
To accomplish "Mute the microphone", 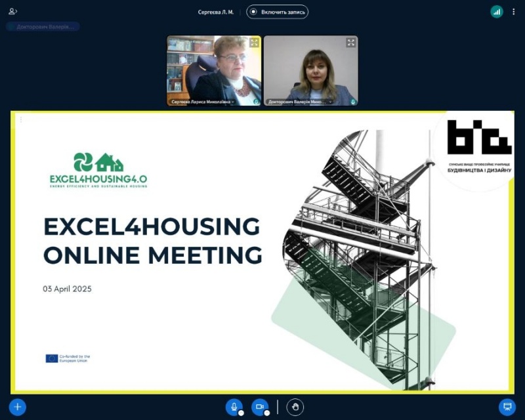I will click(234, 407).
